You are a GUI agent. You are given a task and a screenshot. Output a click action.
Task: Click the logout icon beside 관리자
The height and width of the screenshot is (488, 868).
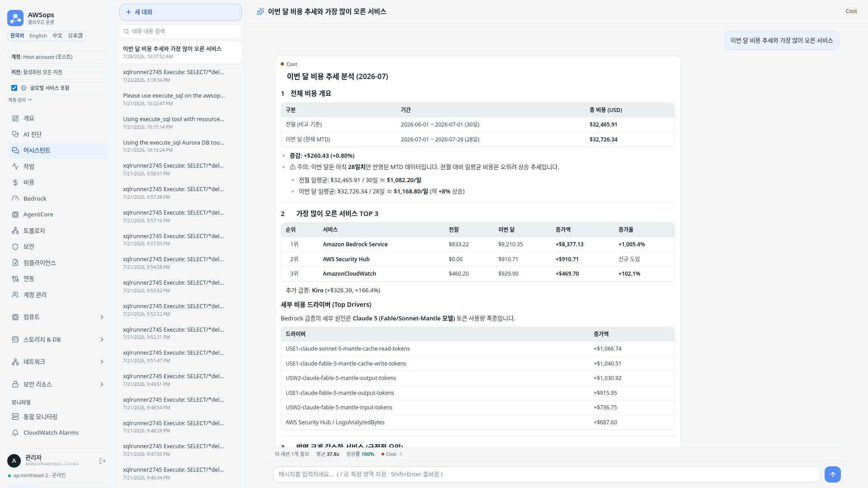(x=103, y=461)
